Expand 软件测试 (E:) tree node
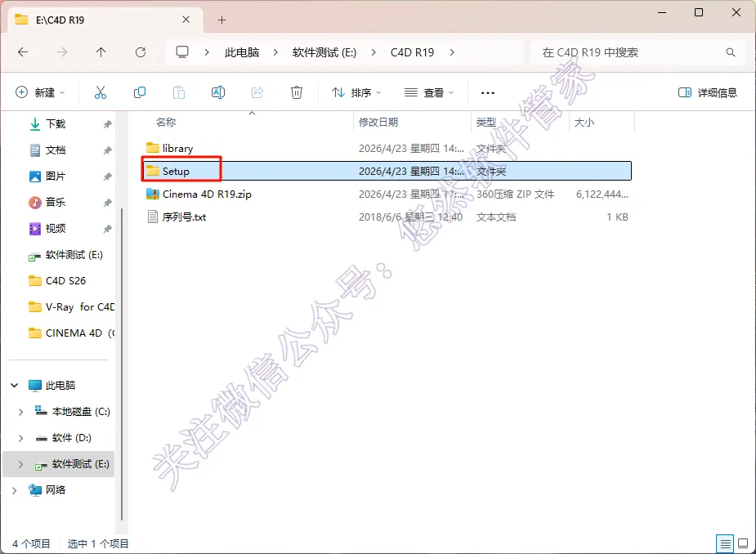756x554 pixels. point(20,464)
